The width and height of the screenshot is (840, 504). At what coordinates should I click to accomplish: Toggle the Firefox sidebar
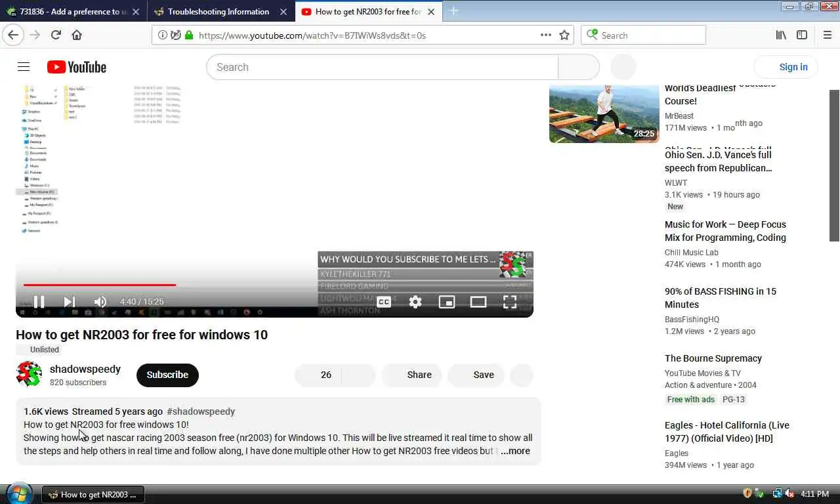(802, 35)
